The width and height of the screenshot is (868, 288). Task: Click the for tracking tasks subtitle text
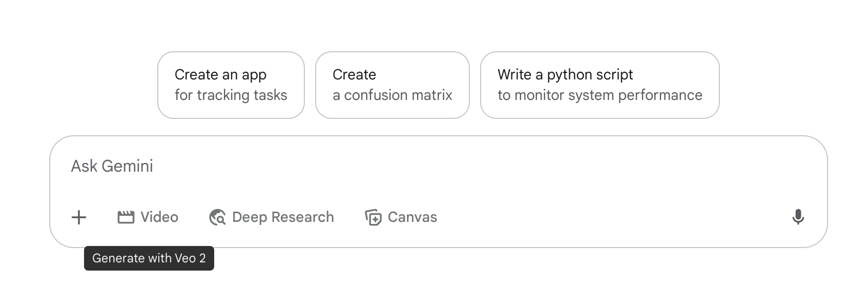pos(231,95)
